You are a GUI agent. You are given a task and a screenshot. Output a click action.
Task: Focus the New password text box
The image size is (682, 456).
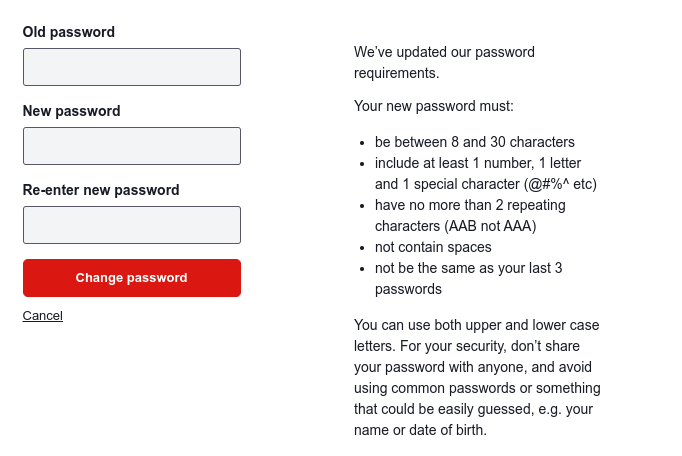[x=131, y=146]
